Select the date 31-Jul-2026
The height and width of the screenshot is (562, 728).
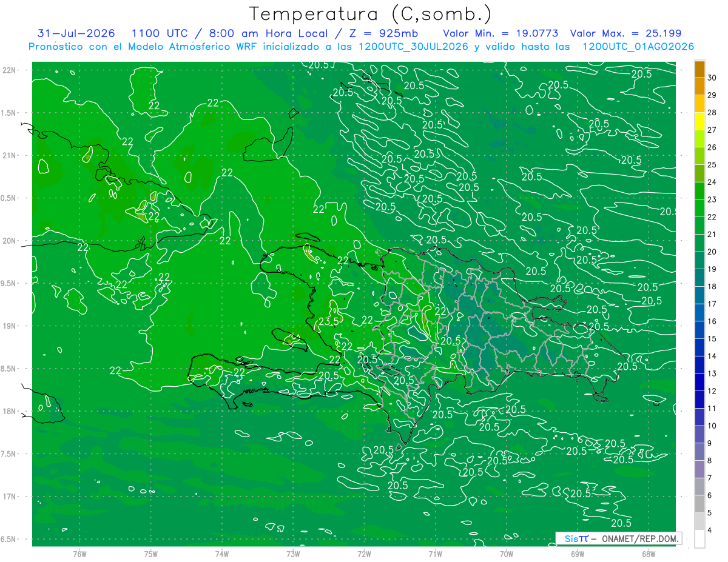coord(76,33)
